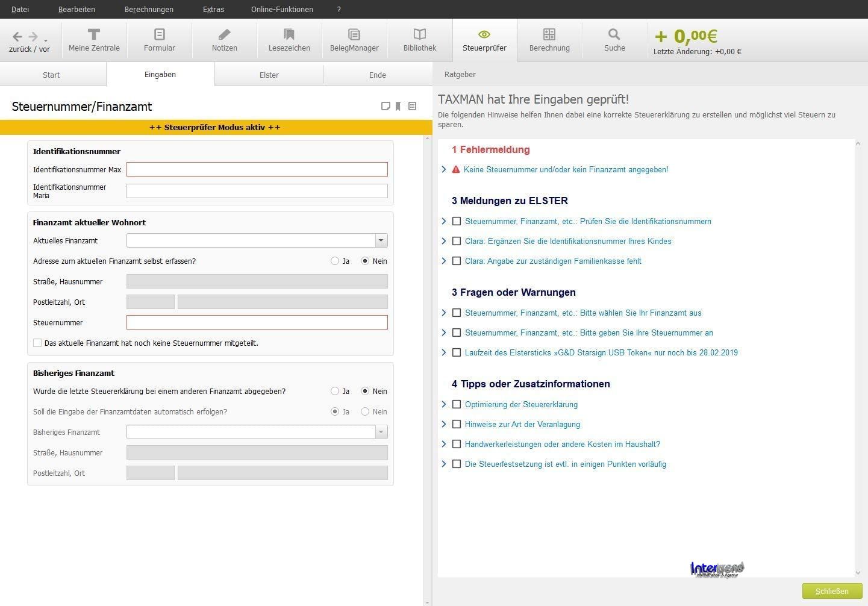Viewport: 868px width, 606px height.
Task: Open the Berechnung calculator view
Action: (x=549, y=40)
